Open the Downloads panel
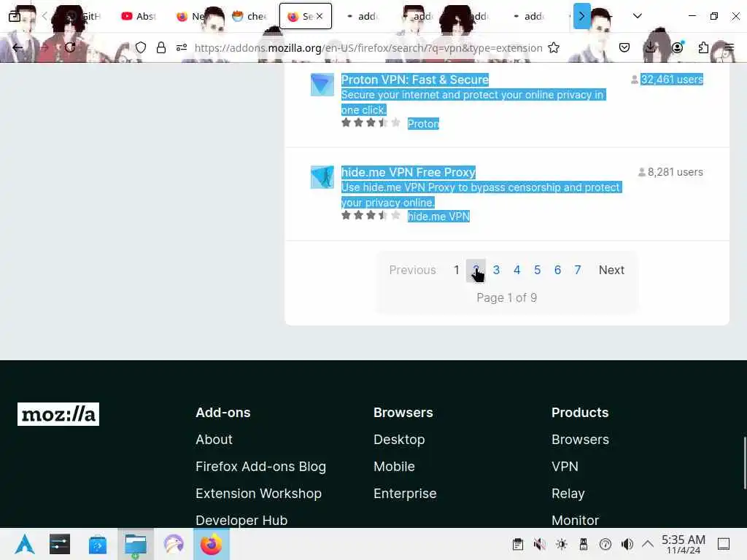Viewport: 747px width, 560px height. [650, 47]
